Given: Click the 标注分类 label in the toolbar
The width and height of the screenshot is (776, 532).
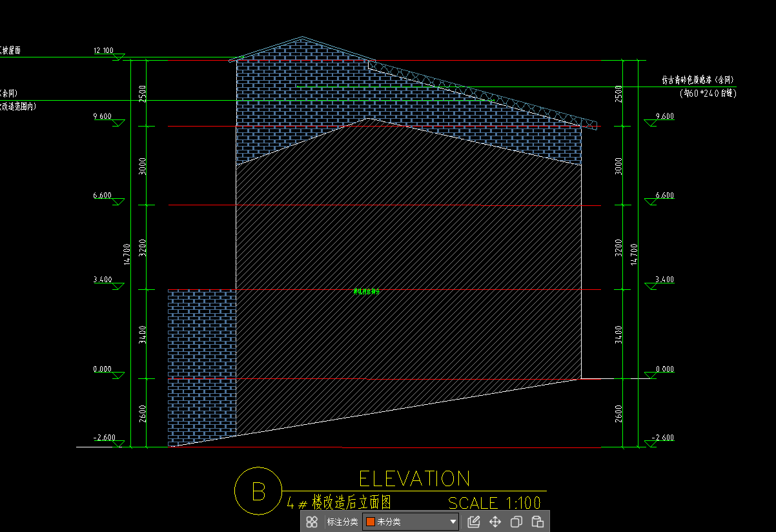Looking at the screenshot, I should (342, 522).
